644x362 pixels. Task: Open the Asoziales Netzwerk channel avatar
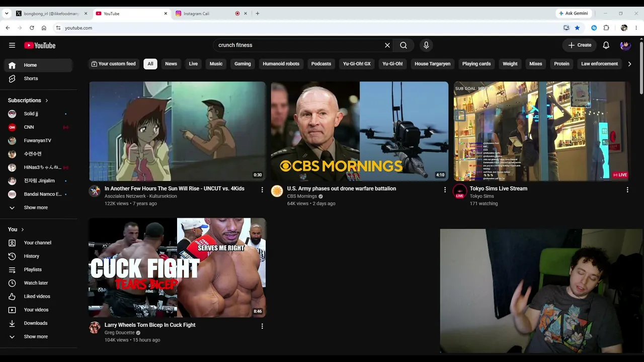pyautogui.click(x=95, y=191)
